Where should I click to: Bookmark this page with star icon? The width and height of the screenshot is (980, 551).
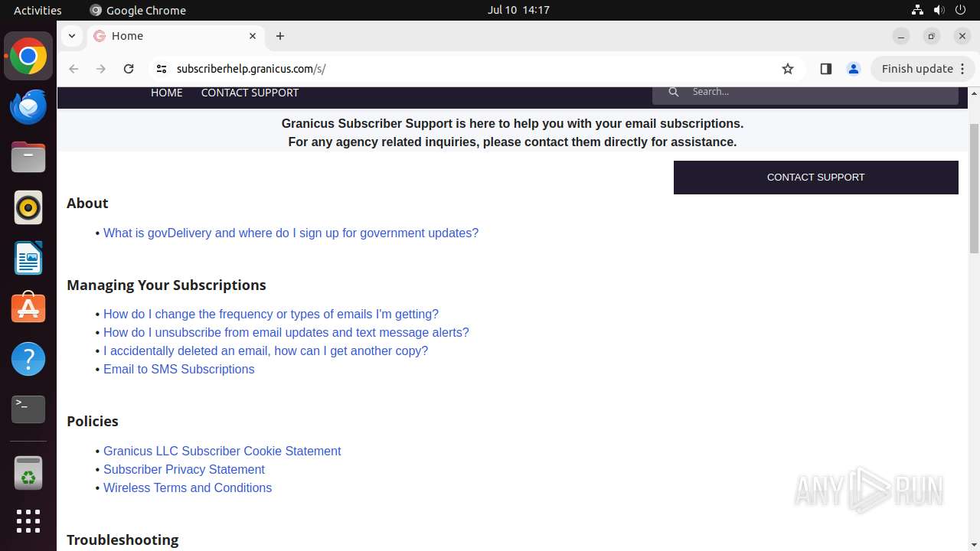click(788, 69)
